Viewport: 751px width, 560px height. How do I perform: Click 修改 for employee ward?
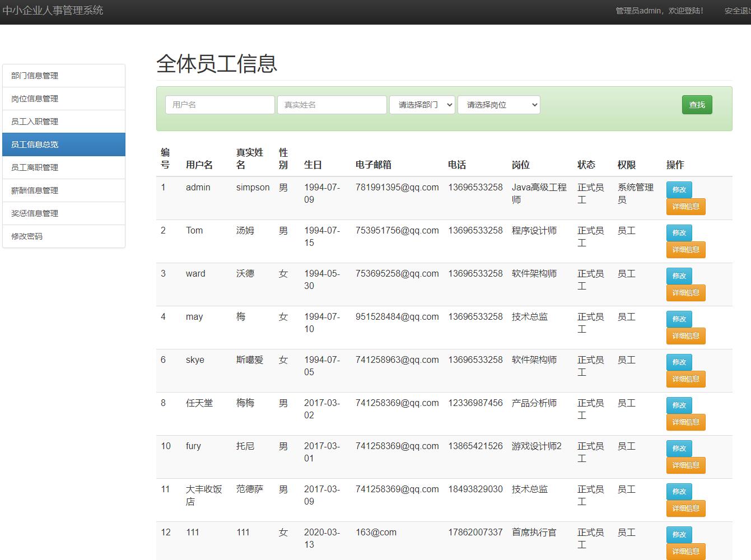pyautogui.click(x=679, y=276)
